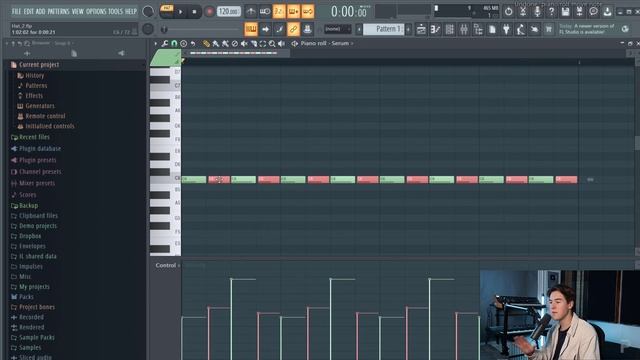Select the Zoom magnifier tool in the piano roll
The height and width of the screenshot is (360, 640).
click(x=272, y=44)
